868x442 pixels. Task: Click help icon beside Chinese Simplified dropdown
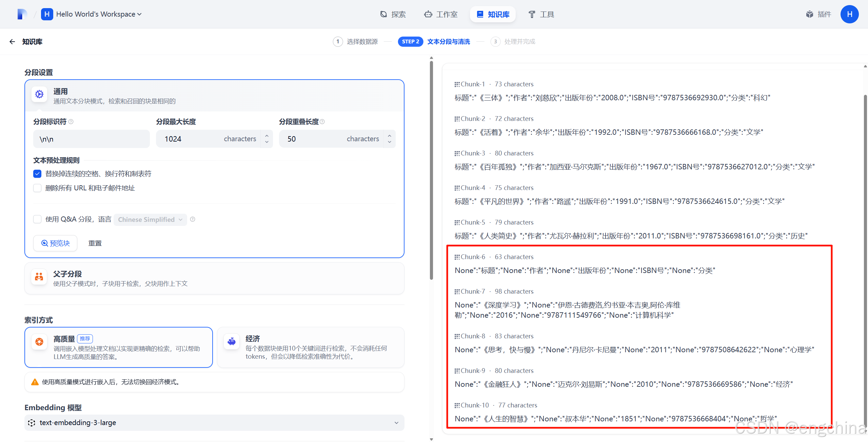coord(193,219)
